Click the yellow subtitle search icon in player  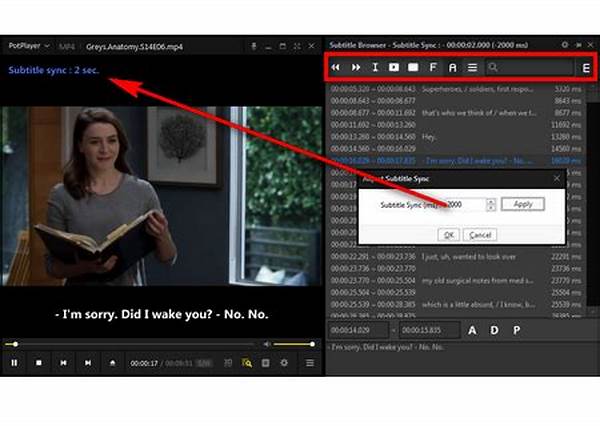[247, 362]
